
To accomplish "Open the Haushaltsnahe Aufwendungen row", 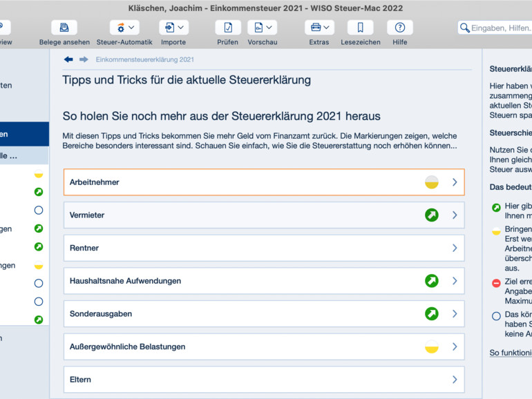I will [x=264, y=281].
